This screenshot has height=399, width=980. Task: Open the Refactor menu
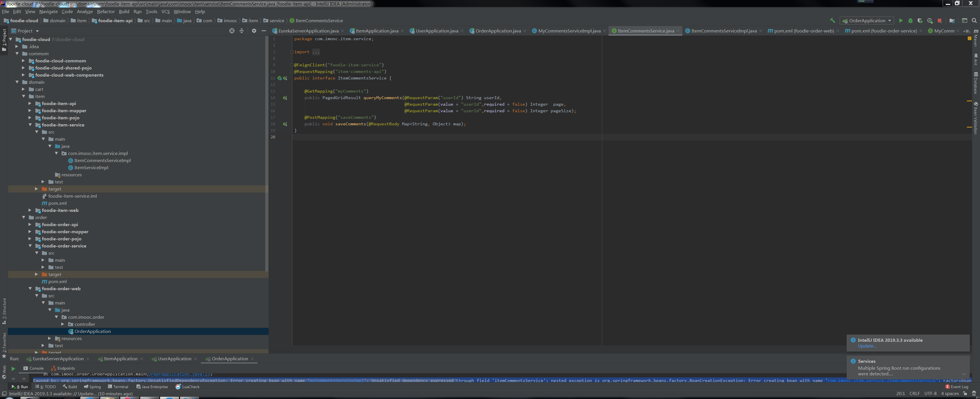(106, 11)
